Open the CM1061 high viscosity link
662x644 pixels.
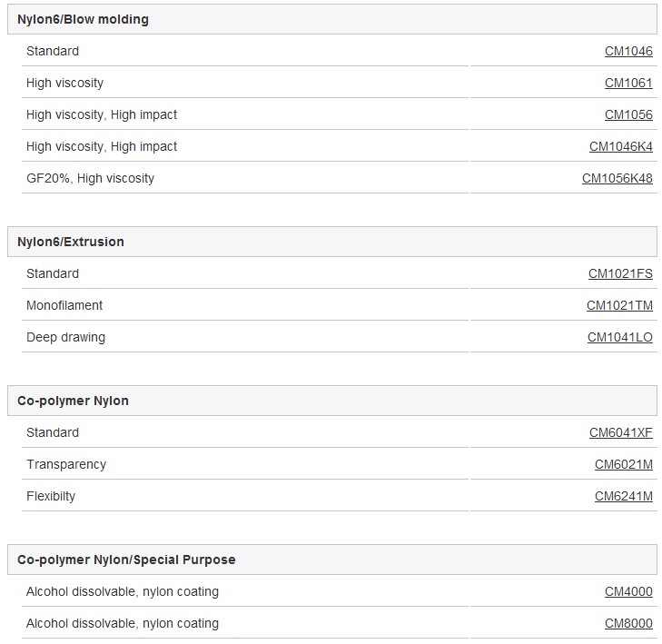click(x=628, y=83)
